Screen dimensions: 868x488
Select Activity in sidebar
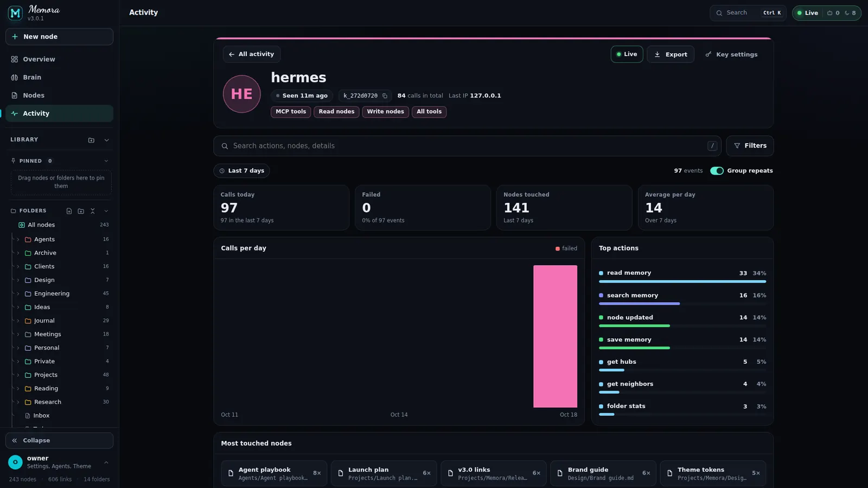pos(59,113)
